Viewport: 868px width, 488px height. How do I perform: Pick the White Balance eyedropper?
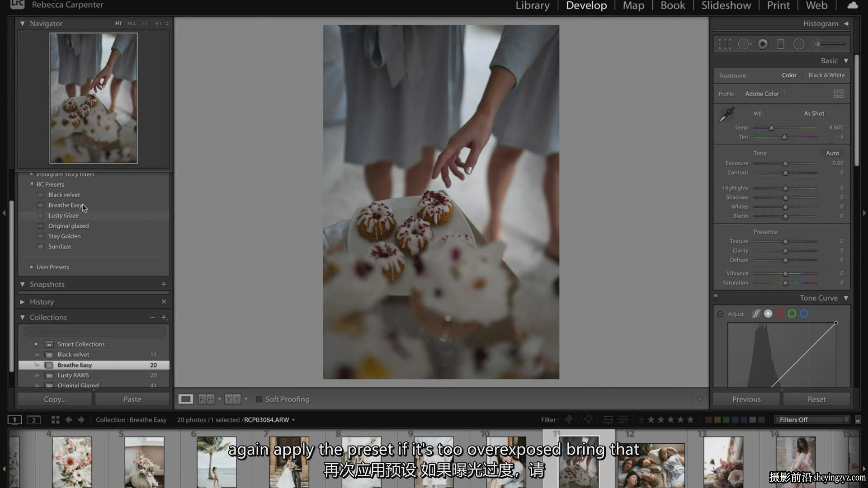tap(726, 115)
